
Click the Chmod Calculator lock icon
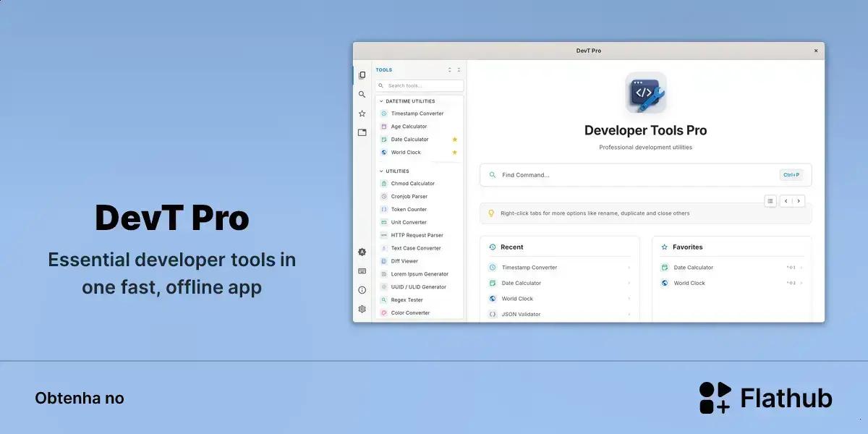coord(384,184)
